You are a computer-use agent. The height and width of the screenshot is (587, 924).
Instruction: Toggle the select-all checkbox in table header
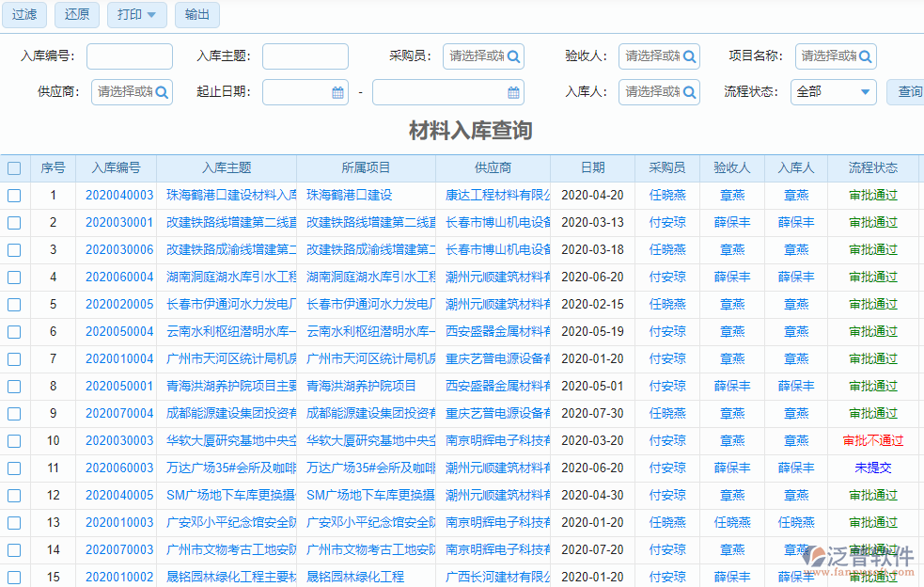coord(14,167)
